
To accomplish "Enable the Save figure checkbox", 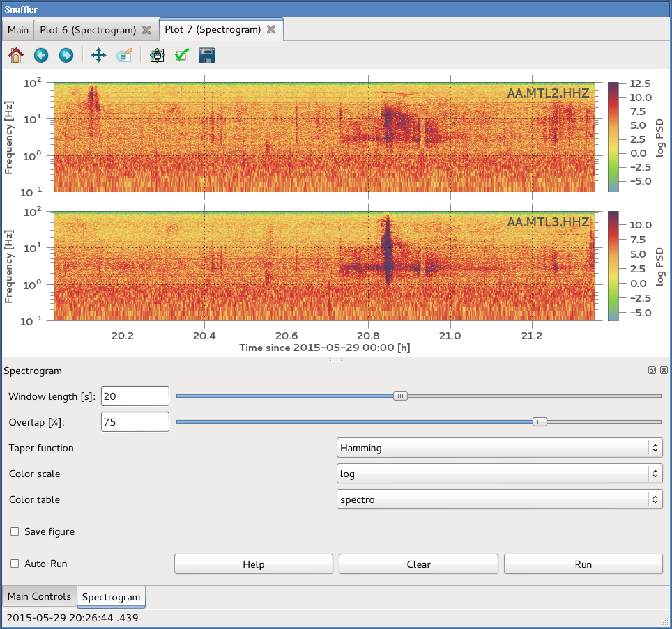I will click(15, 531).
